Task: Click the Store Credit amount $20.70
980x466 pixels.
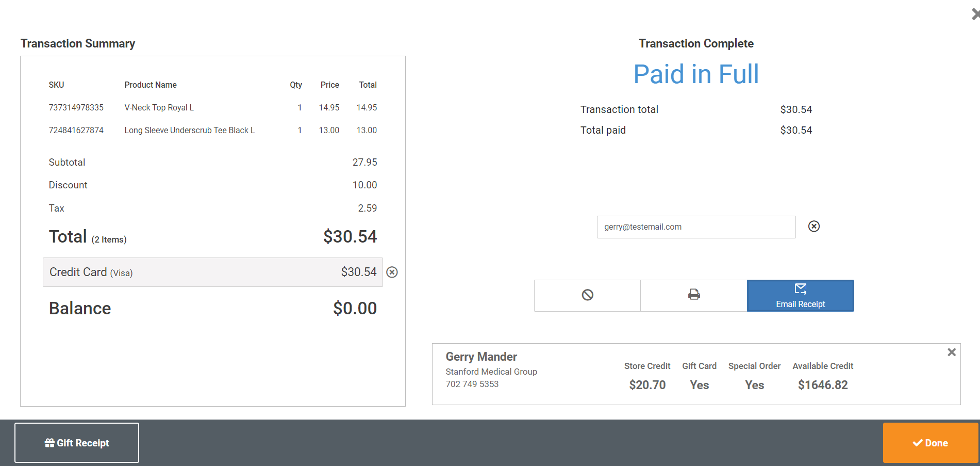Action: pos(647,385)
